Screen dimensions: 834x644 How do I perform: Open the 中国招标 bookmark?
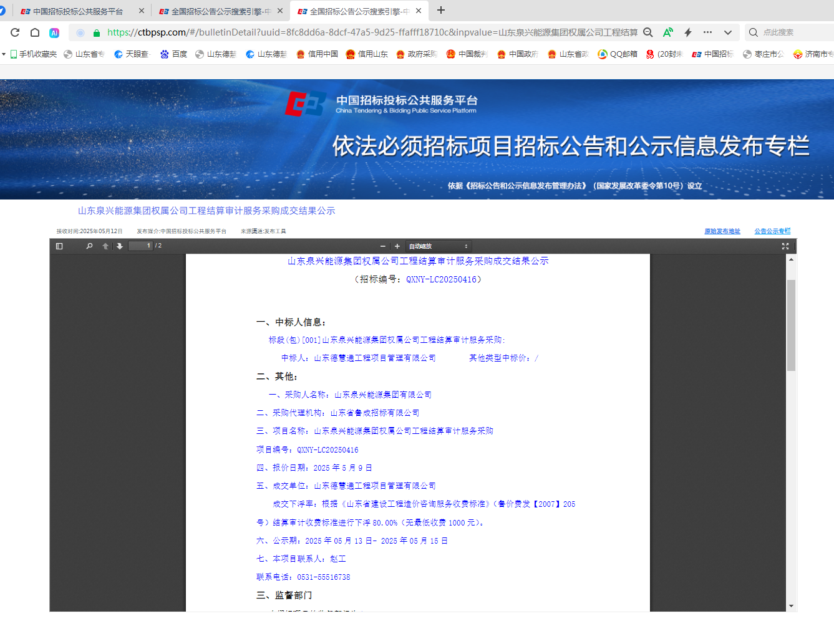click(x=713, y=54)
